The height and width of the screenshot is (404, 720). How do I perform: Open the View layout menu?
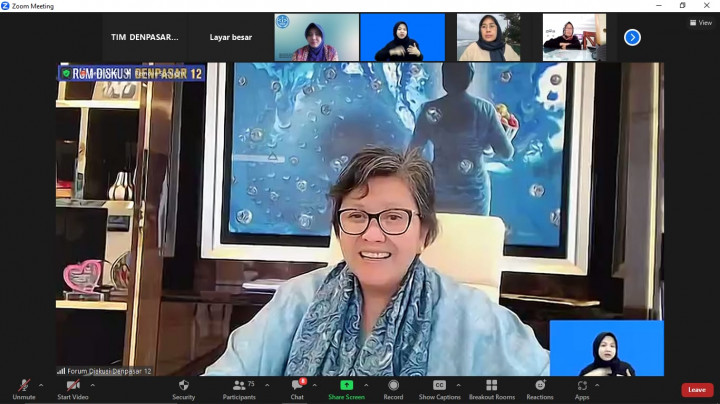click(701, 22)
